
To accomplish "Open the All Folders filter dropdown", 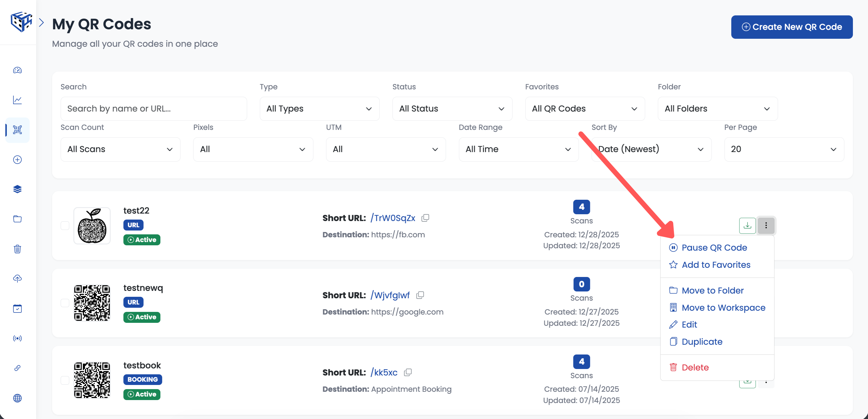I will click(x=717, y=109).
